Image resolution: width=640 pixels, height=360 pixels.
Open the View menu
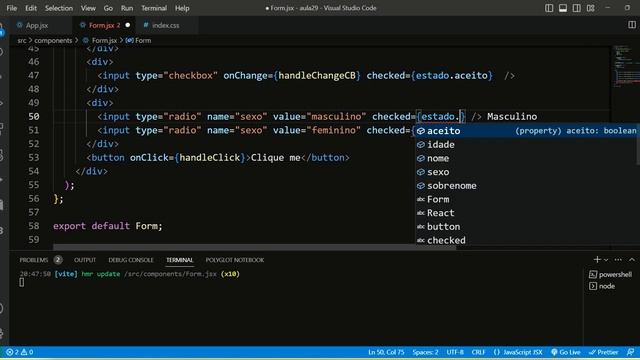(88, 8)
